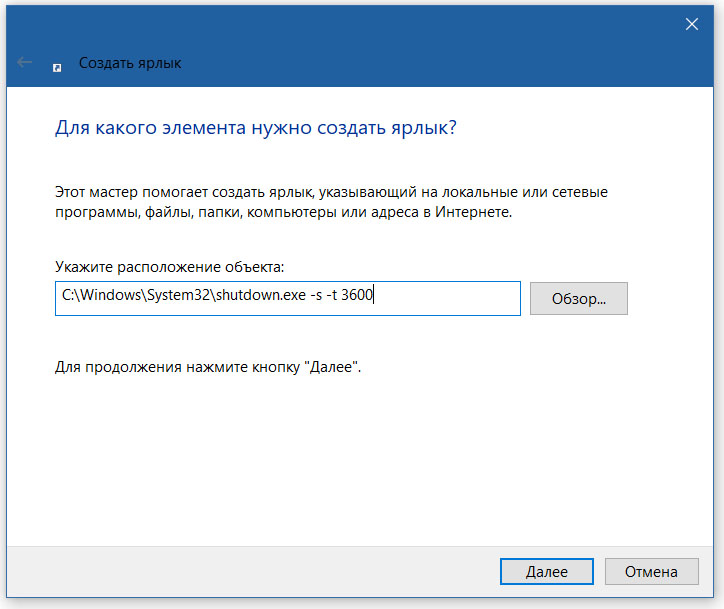The width and height of the screenshot is (724, 609).
Task: Place cursor on shutdown.exe in the path
Action: click(260, 295)
